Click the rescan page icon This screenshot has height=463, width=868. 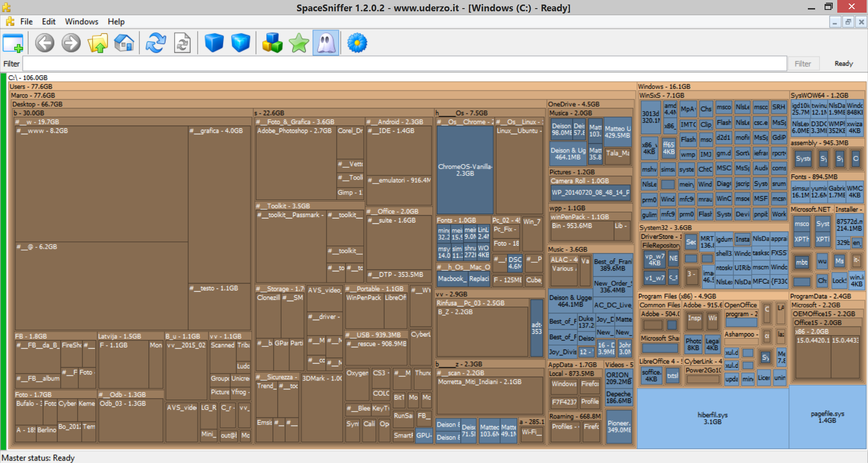[x=182, y=43]
